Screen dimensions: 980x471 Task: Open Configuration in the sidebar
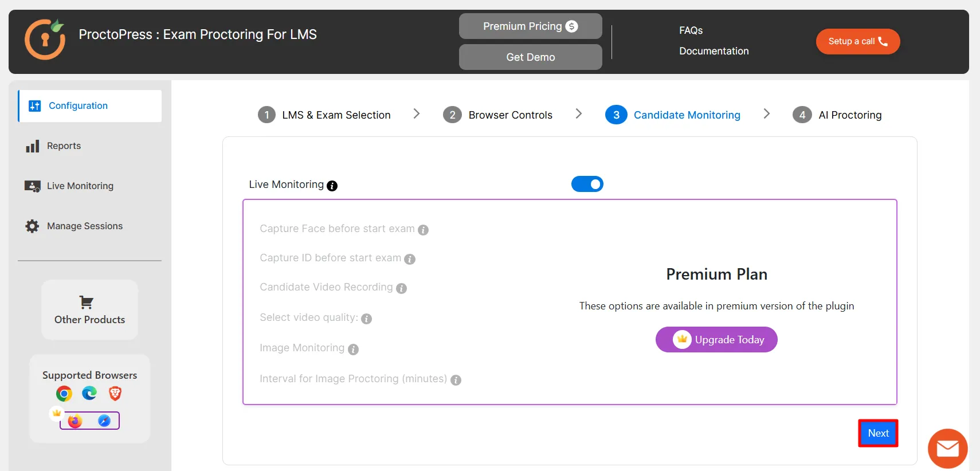[x=90, y=106]
